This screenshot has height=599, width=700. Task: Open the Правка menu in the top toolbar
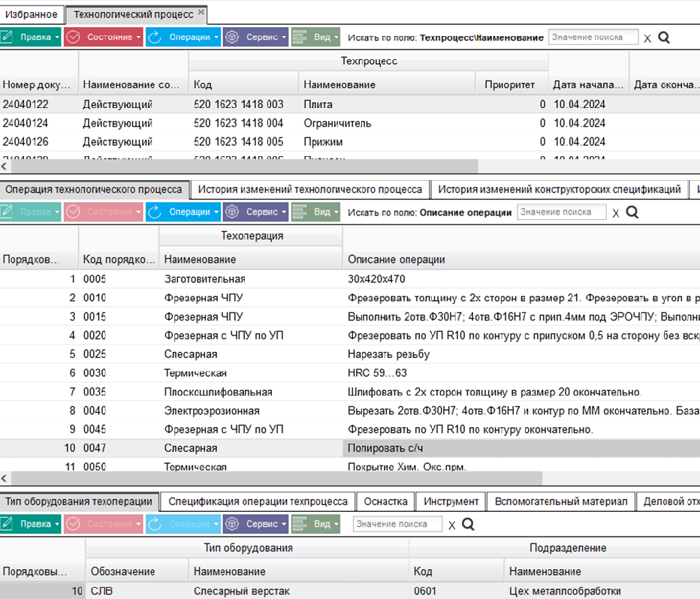[x=31, y=37]
